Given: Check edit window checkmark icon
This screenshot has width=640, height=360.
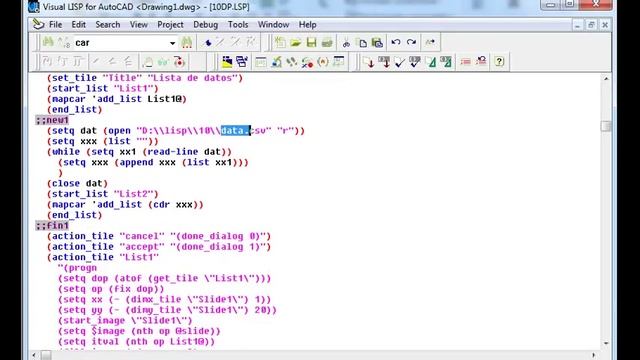Looking at the screenshot, I should click(x=400, y=62).
